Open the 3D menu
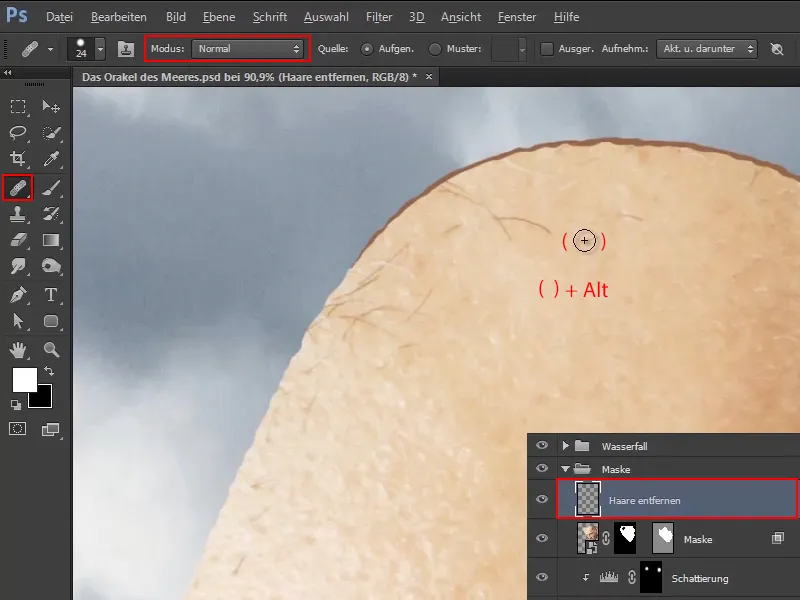 pos(416,17)
